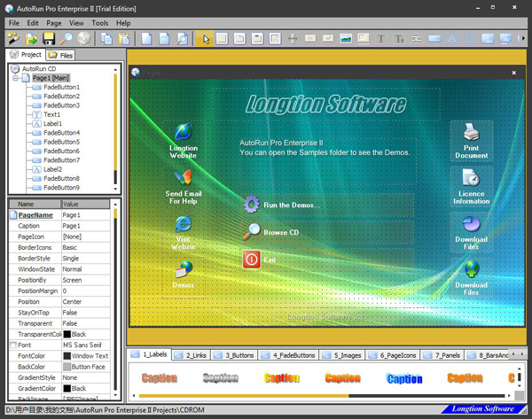The width and height of the screenshot is (532, 419).
Task: Switch to the Files tab
Action: click(x=60, y=55)
